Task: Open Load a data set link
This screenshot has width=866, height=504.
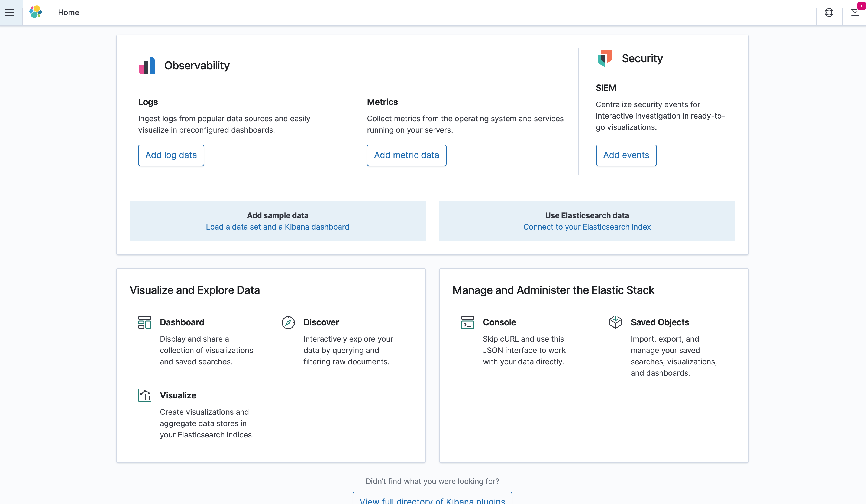Action: pyautogui.click(x=277, y=227)
